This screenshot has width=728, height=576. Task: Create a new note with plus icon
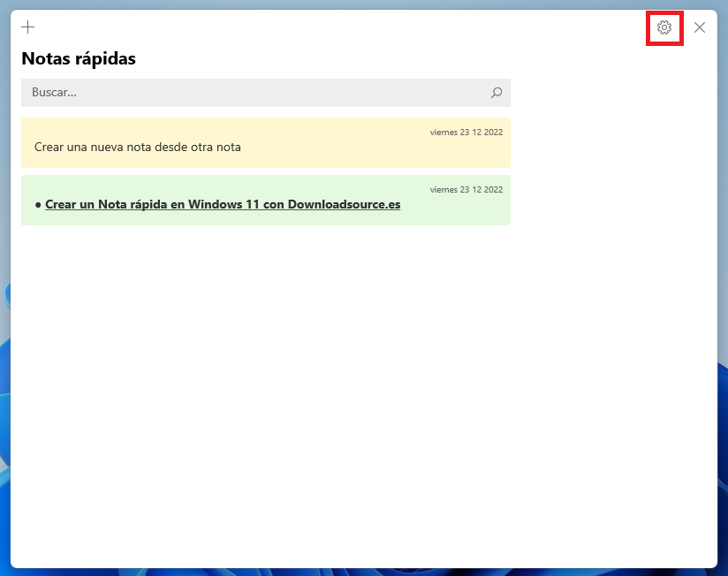(28, 27)
